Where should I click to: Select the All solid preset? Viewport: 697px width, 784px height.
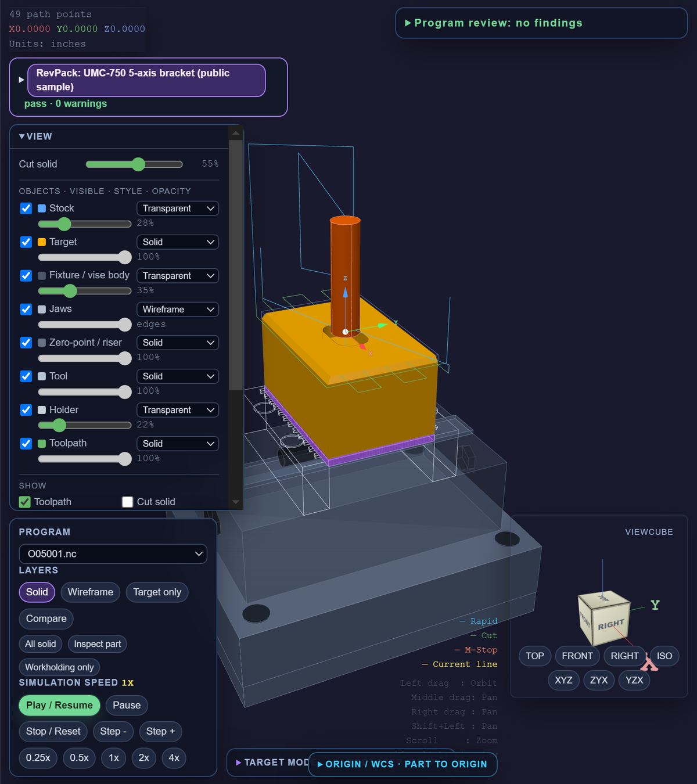tap(41, 644)
